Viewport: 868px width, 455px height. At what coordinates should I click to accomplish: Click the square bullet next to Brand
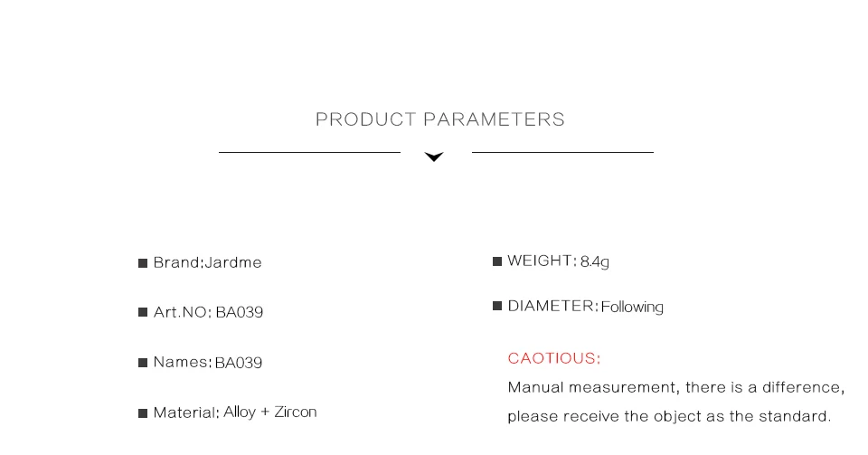pyautogui.click(x=143, y=263)
